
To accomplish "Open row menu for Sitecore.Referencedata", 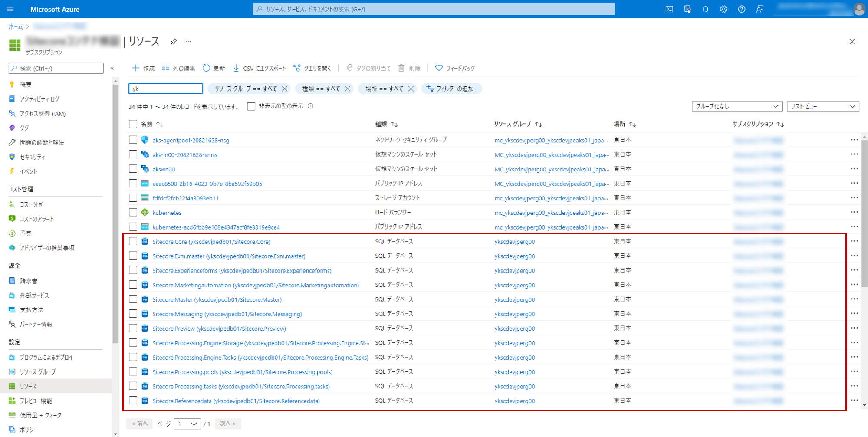I will coord(854,401).
